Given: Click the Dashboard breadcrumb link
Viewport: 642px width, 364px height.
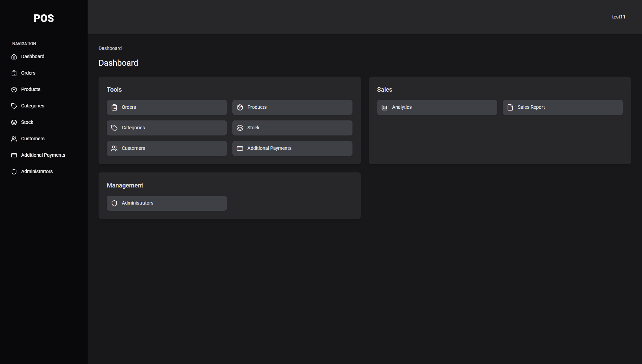Looking at the screenshot, I should [110, 48].
